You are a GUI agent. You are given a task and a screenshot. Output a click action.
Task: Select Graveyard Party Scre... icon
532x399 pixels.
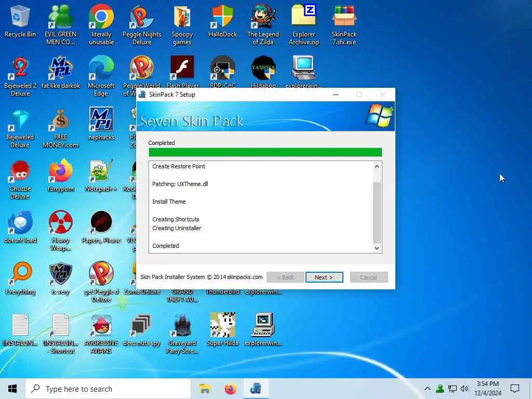pyautogui.click(x=182, y=334)
